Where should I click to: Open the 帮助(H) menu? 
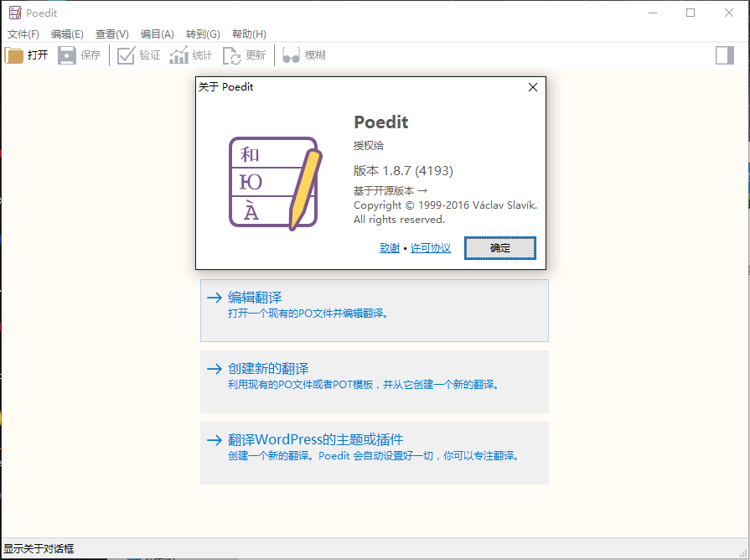[x=249, y=34]
